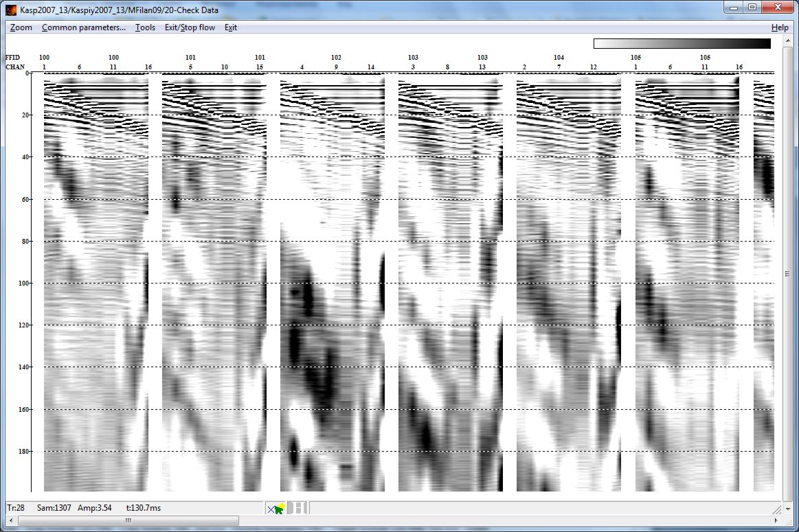Click the horizontal scrollbar right arrow
Screen dimensions: 799x532
tap(776, 520)
